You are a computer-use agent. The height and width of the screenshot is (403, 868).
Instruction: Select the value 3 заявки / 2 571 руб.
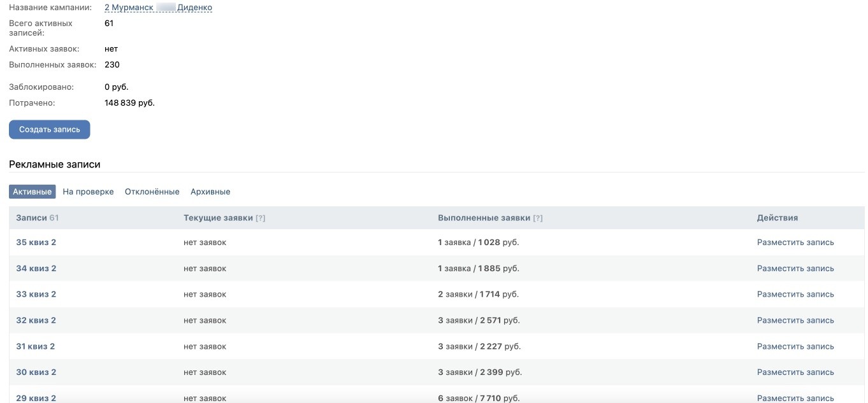click(x=479, y=320)
